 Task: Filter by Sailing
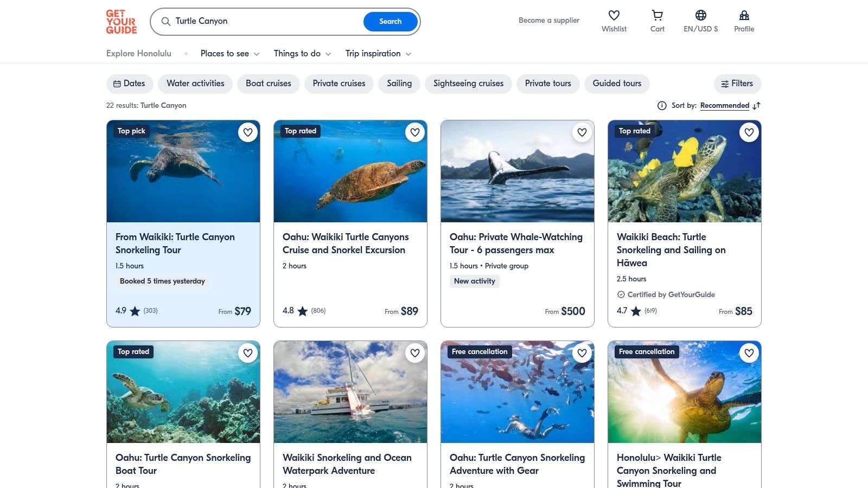(x=399, y=84)
